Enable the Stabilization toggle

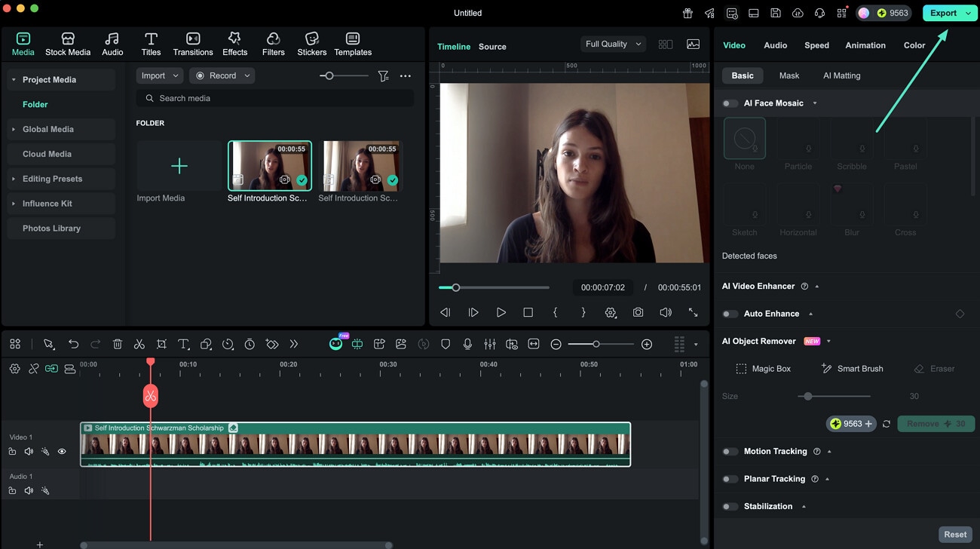pos(730,506)
